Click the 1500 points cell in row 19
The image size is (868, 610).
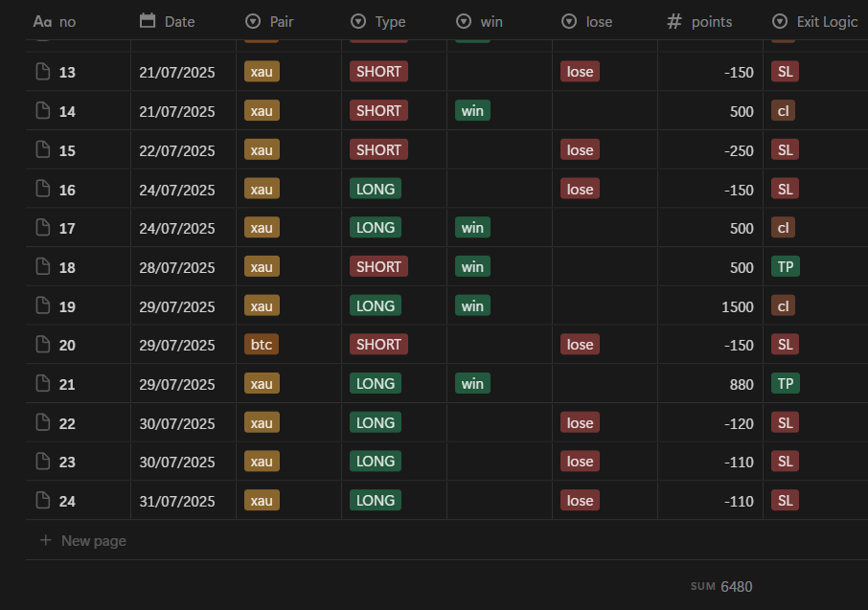[x=737, y=306]
